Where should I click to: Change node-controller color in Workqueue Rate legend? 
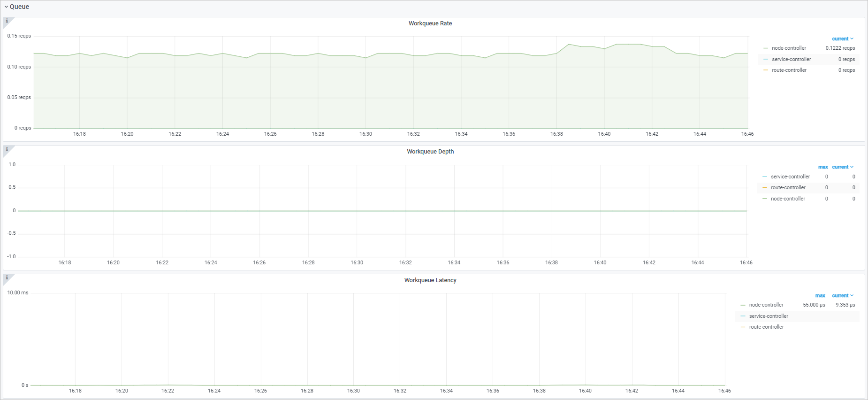click(766, 48)
